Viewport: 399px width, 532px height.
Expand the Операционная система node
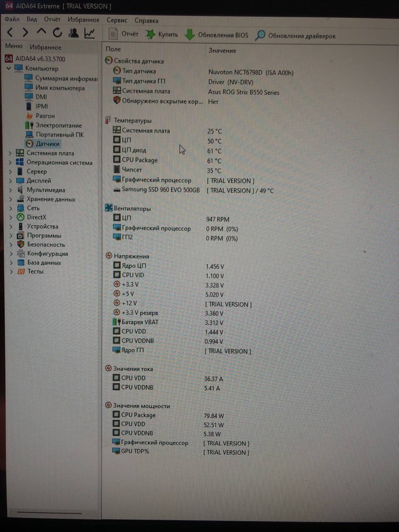coord(10,162)
